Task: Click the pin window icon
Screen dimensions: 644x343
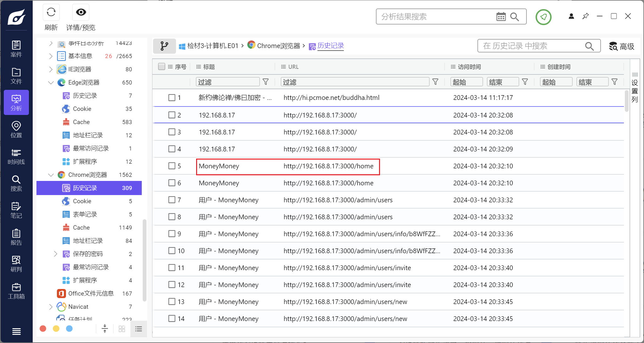Action: 586,16
